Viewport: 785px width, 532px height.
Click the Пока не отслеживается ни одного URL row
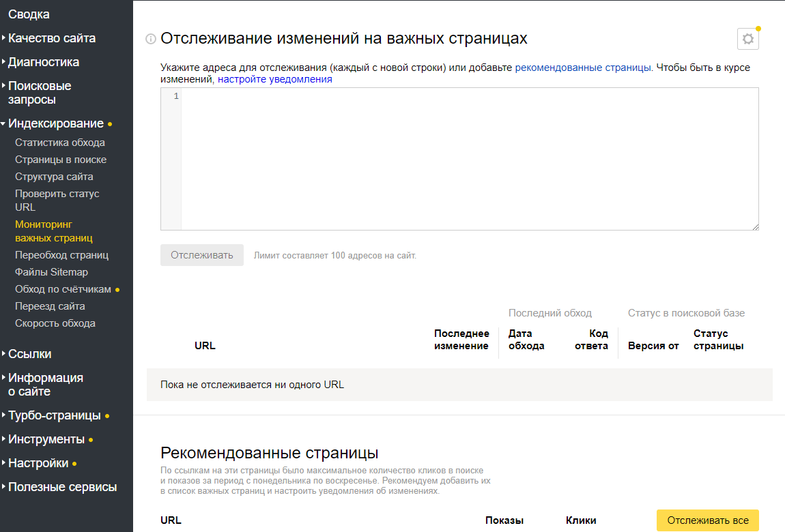pos(459,385)
